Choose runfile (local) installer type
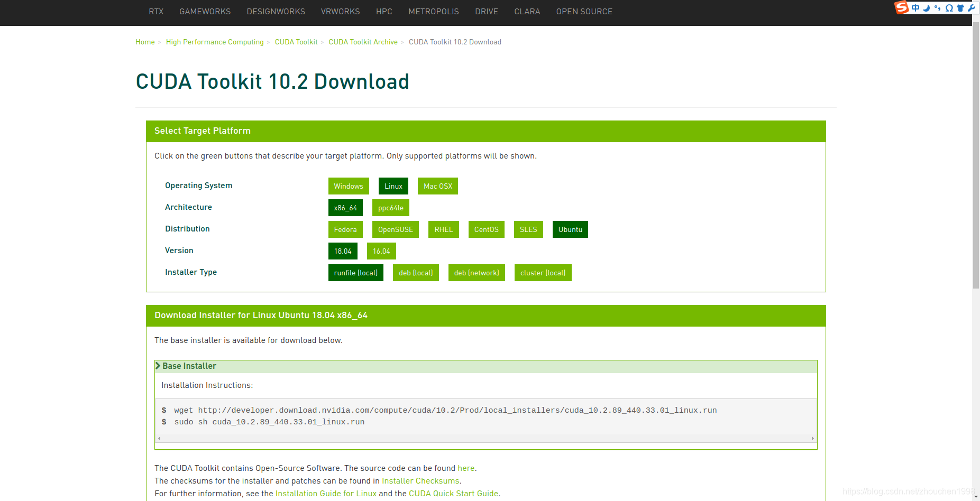Viewport: 980px width, 501px height. click(356, 273)
